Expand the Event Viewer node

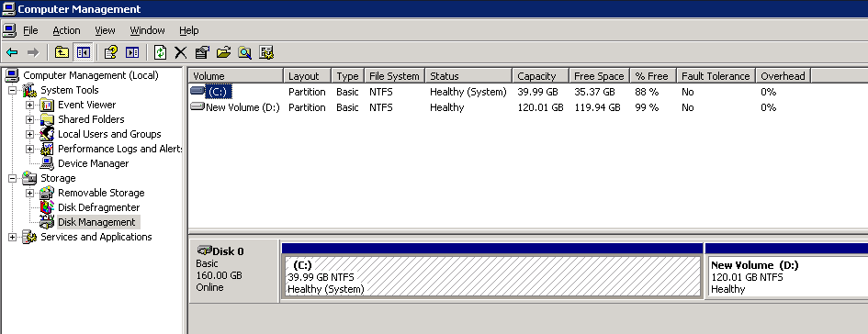[x=29, y=105]
